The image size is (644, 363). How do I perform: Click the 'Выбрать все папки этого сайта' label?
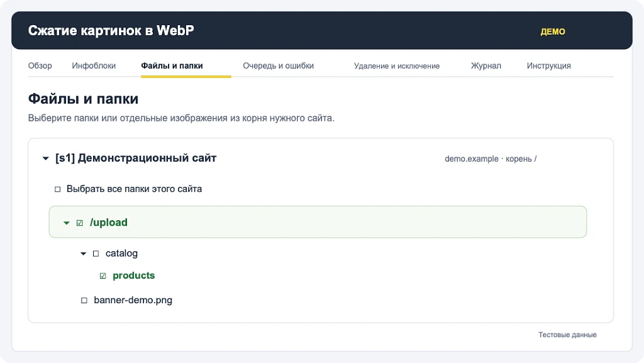pyautogui.click(x=135, y=189)
